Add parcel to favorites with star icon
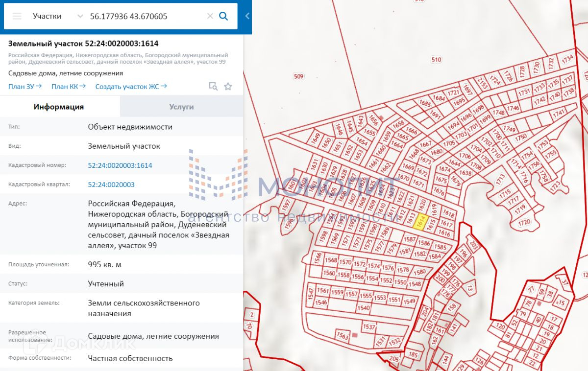588x371 pixels. pos(228,87)
